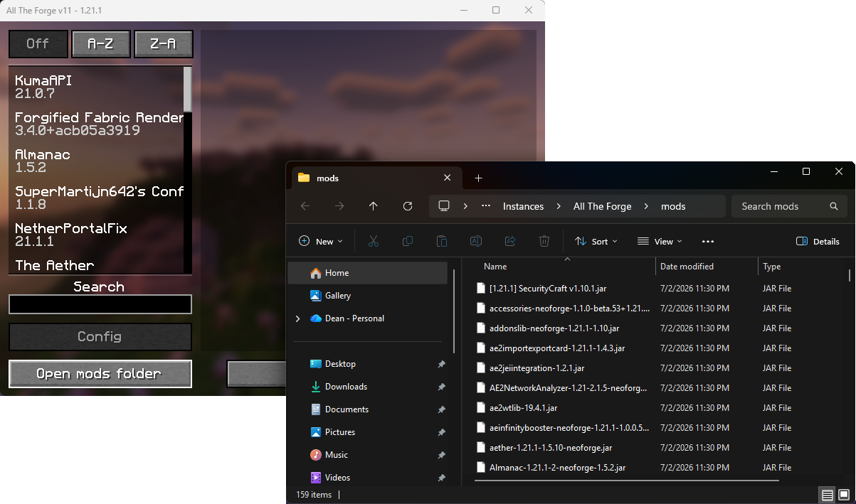The image size is (856, 504).
Task: Open the View dropdown menu
Action: (659, 241)
